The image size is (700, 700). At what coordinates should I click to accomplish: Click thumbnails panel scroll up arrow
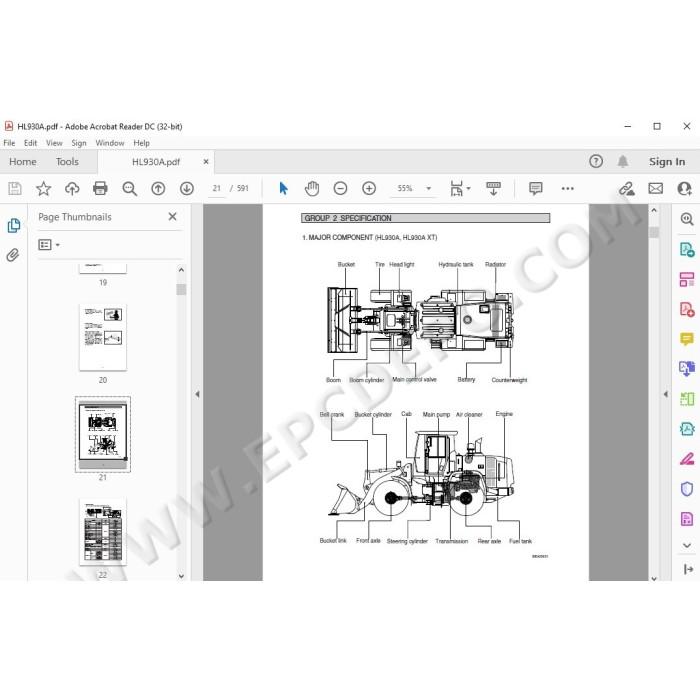pos(181,270)
